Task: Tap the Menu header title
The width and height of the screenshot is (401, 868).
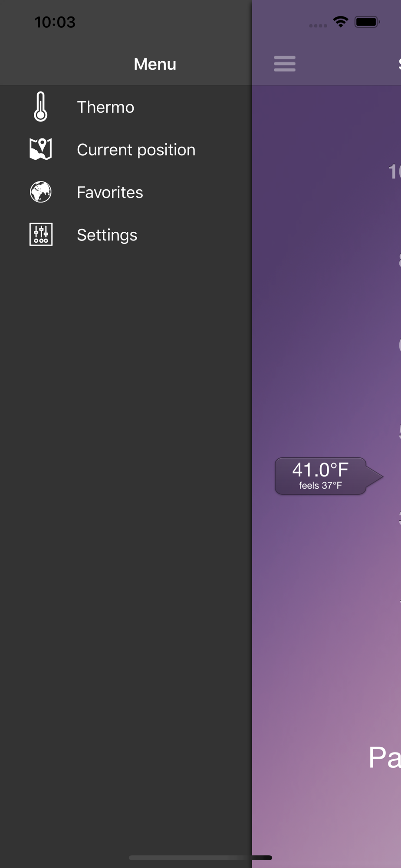Action: pos(155,64)
